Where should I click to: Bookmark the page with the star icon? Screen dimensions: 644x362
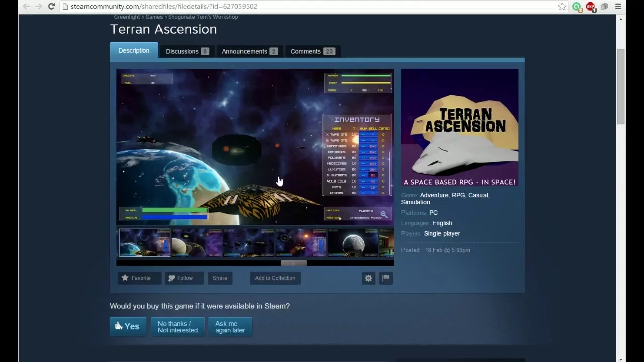[562, 6]
